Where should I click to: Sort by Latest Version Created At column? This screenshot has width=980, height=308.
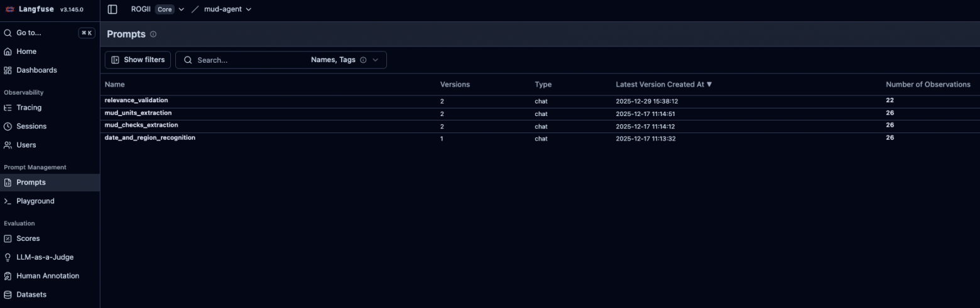coord(663,85)
